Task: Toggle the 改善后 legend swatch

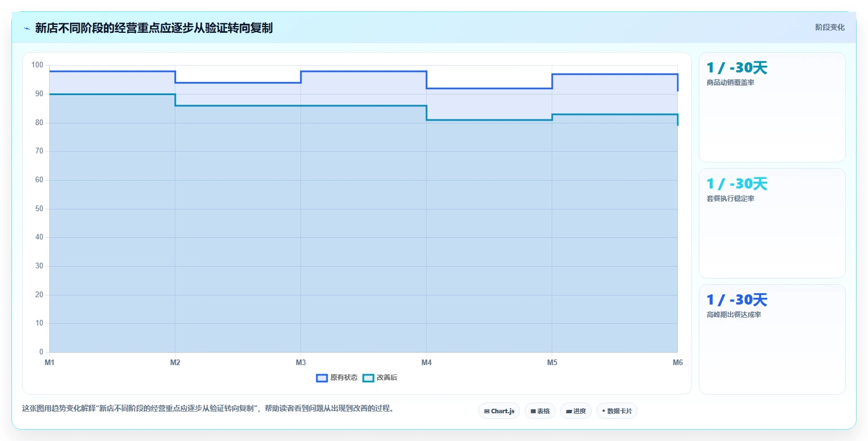Action: click(x=368, y=378)
